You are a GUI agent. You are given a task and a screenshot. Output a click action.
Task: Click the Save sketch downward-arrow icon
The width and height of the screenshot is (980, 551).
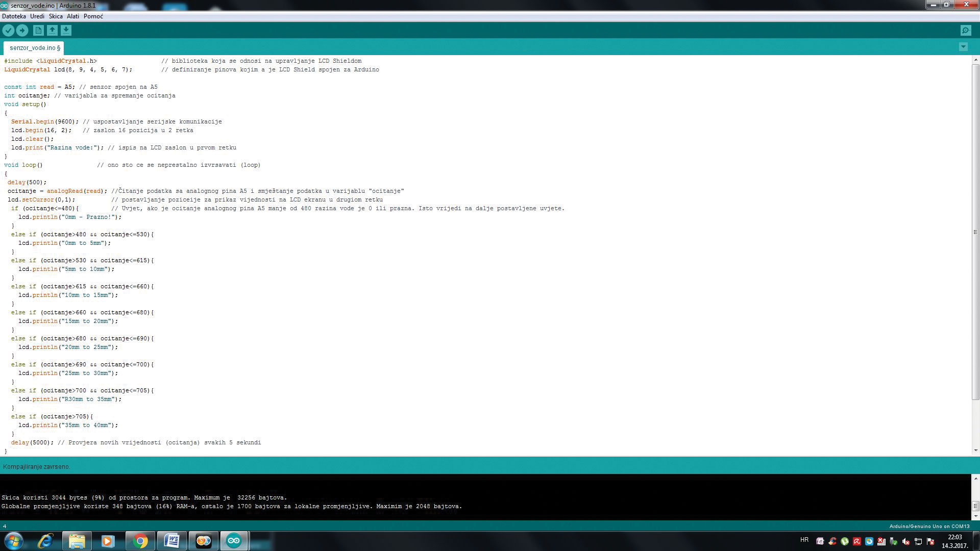point(66,31)
